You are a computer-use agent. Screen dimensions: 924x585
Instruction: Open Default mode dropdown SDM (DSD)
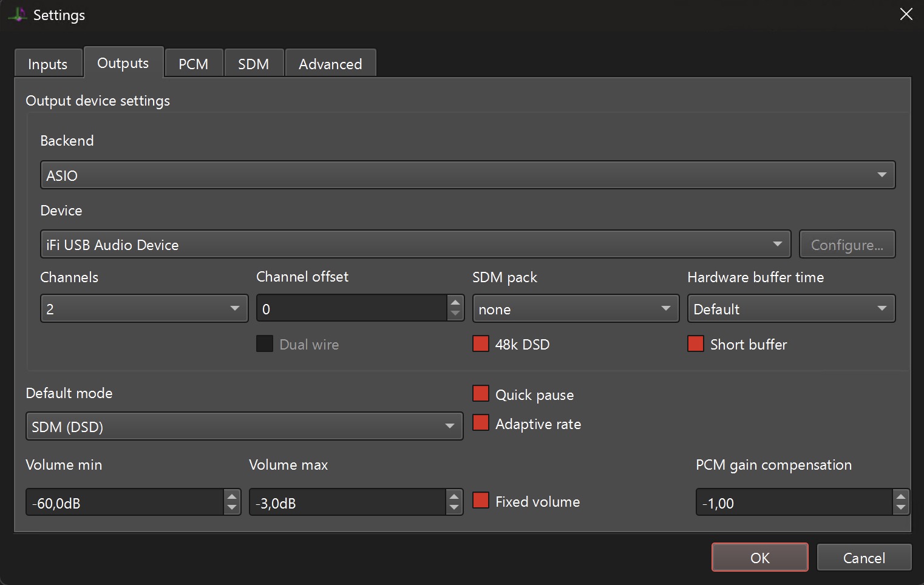[244, 426]
